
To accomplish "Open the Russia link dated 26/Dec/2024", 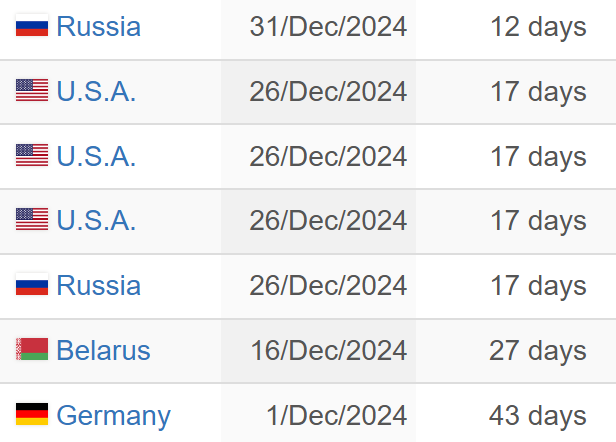I will coord(98,286).
